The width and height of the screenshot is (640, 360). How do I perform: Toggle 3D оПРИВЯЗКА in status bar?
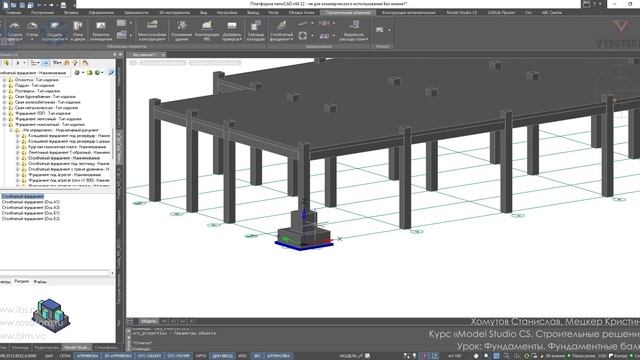click(118, 356)
